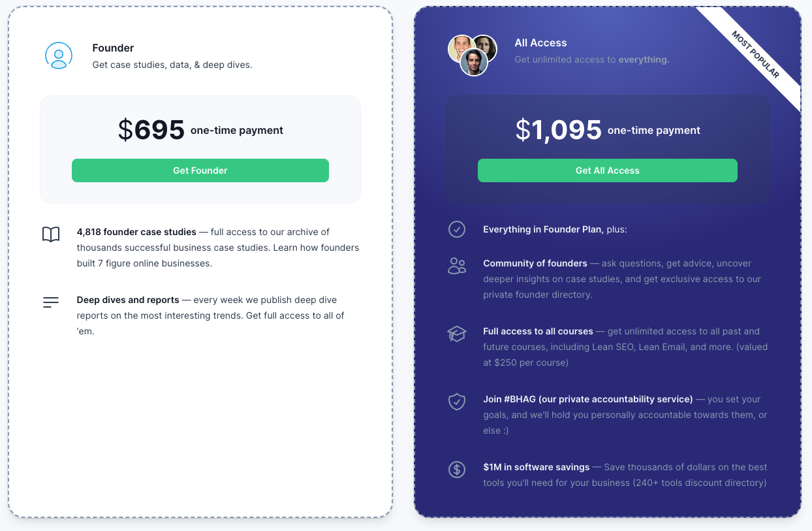The width and height of the screenshot is (812, 531).
Task: Click the Most Popular corner ribbon
Action: pos(755,55)
